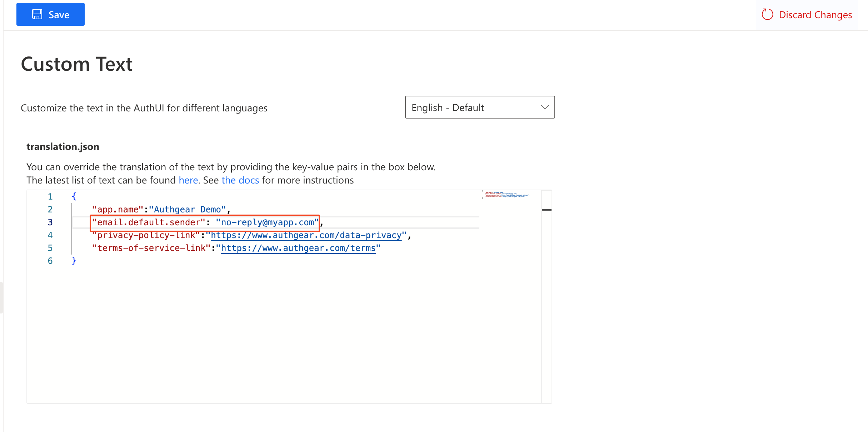This screenshot has height=432, width=868.
Task: Click line number 1 in editor gutter
Action: (50, 197)
